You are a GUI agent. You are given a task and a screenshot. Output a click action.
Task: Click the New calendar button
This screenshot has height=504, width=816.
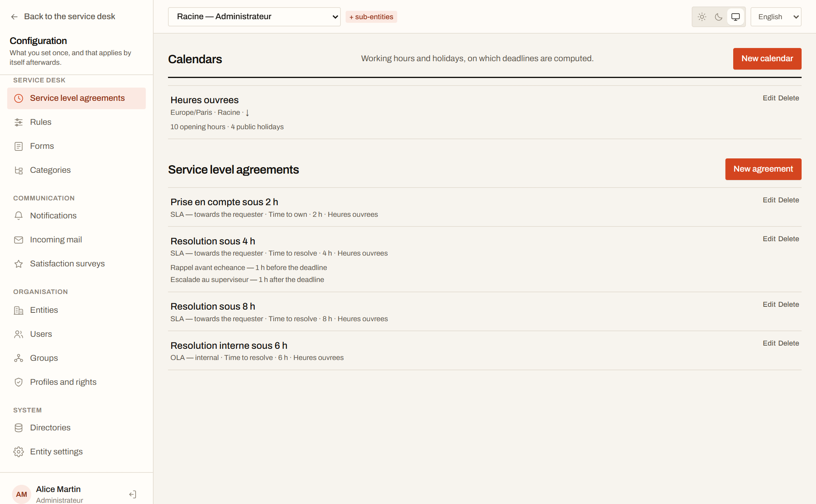pos(767,59)
